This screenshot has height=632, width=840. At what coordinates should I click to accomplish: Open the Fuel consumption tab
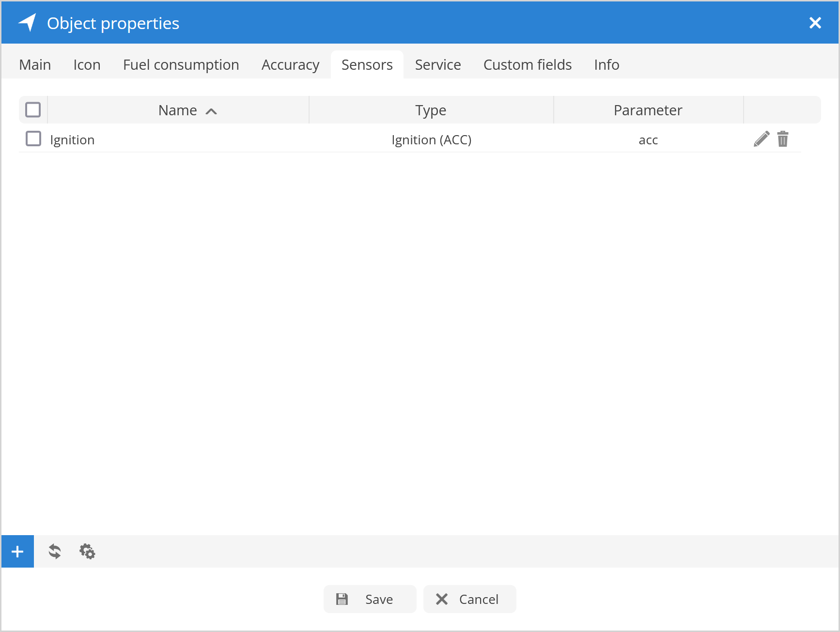181,65
